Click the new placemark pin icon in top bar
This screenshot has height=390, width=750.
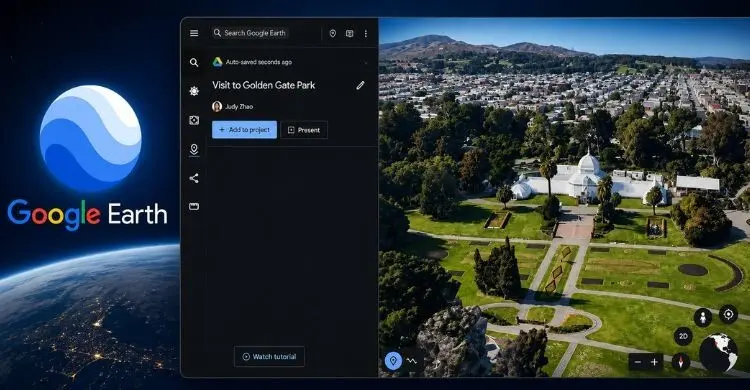(332, 33)
